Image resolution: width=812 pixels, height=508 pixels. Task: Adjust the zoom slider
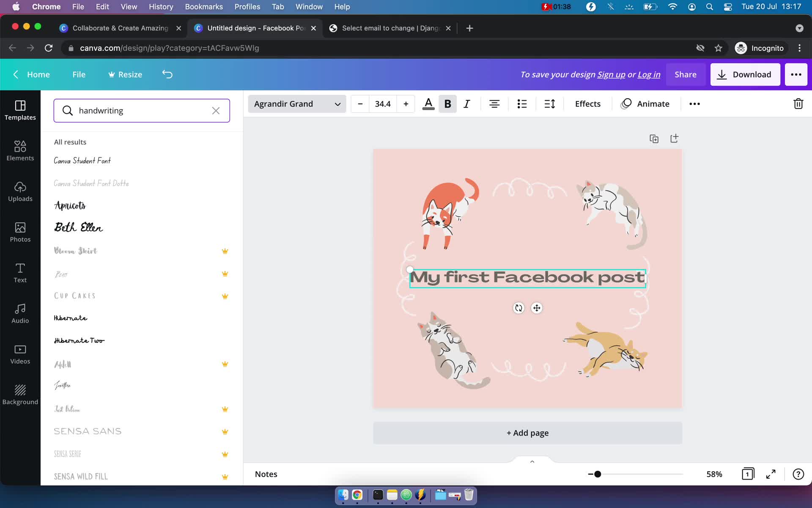click(x=597, y=474)
